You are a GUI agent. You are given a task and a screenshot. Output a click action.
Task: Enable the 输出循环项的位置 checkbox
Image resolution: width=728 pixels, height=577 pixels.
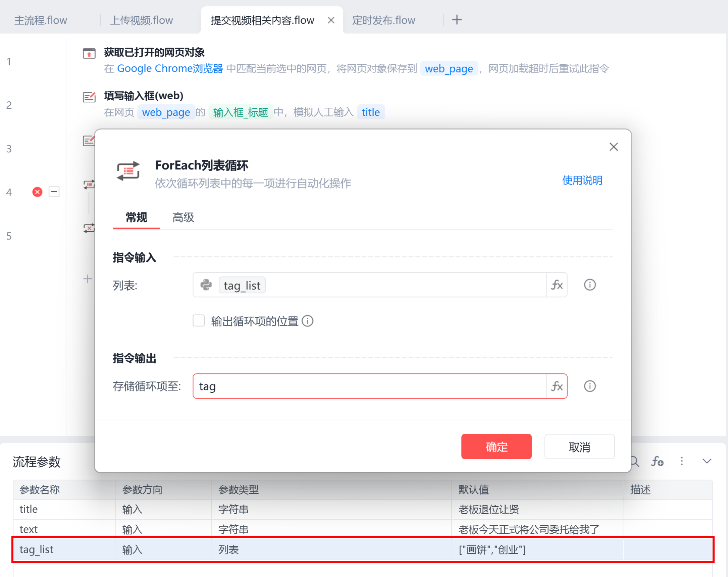pyautogui.click(x=199, y=321)
